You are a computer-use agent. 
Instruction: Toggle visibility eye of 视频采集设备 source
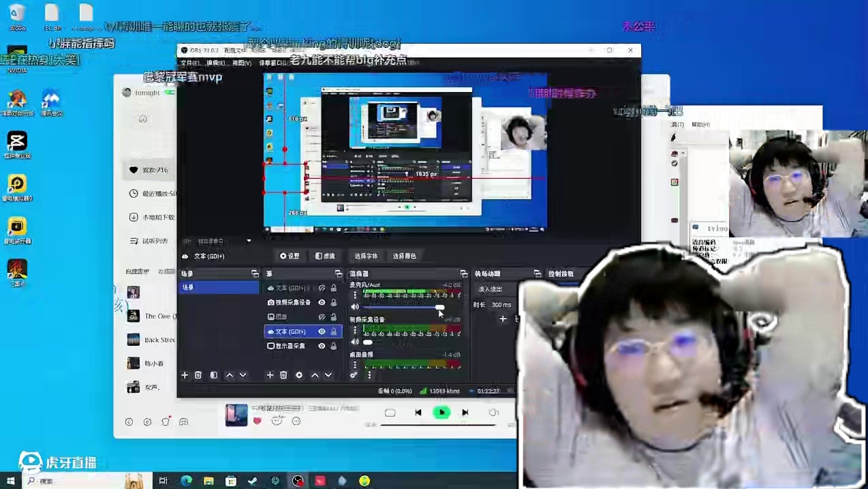322,302
